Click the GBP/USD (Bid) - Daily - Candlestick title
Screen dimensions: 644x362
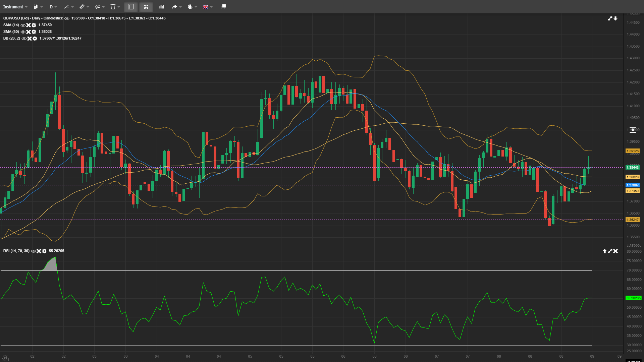coord(33,18)
